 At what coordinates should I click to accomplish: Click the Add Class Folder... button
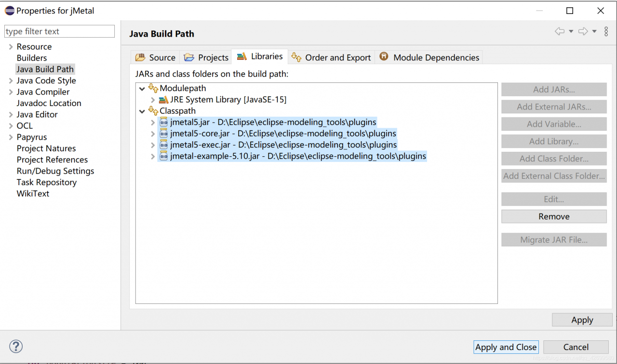[x=554, y=159]
